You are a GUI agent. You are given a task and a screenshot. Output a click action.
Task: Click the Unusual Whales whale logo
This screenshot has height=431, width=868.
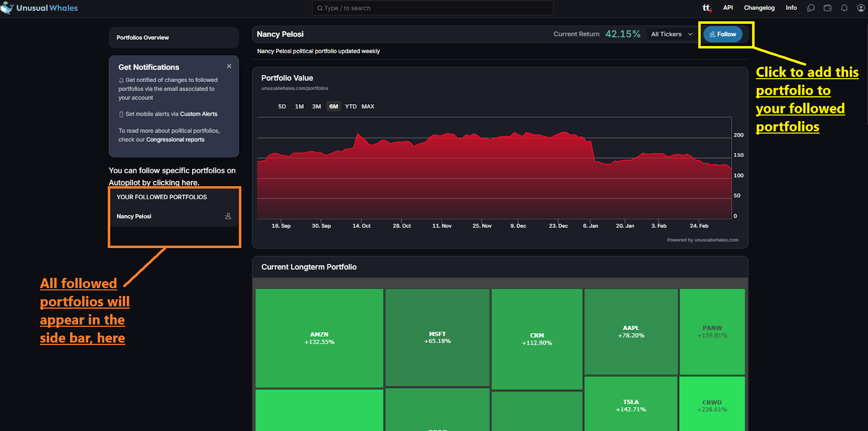7,8
